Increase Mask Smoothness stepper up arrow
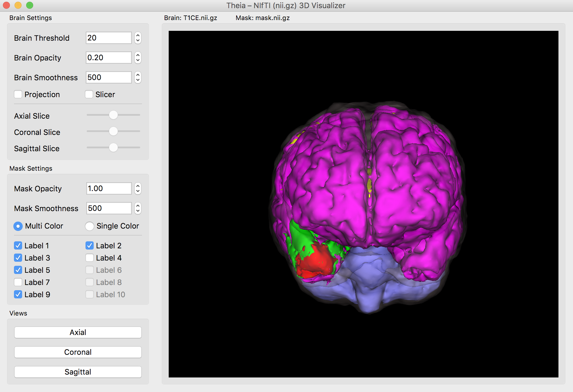The image size is (573, 392). tap(138, 206)
